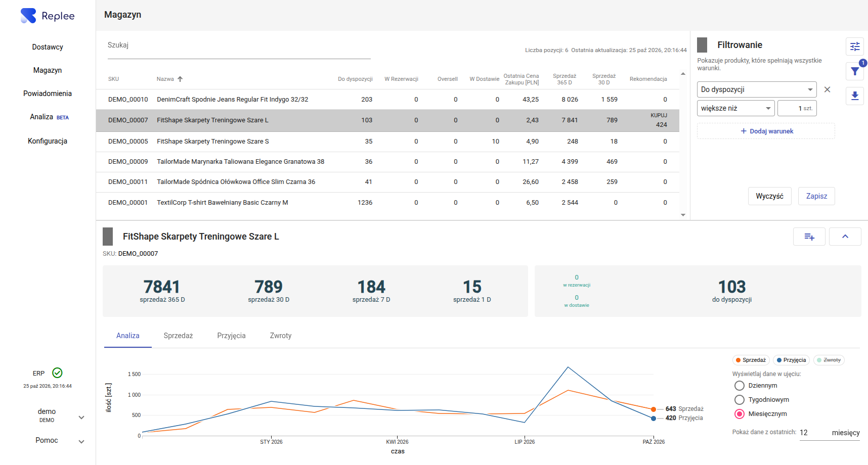Sort by the Rekomendacja column header
The width and height of the screenshot is (868, 465).
pyautogui.click(x=648, y=79)
